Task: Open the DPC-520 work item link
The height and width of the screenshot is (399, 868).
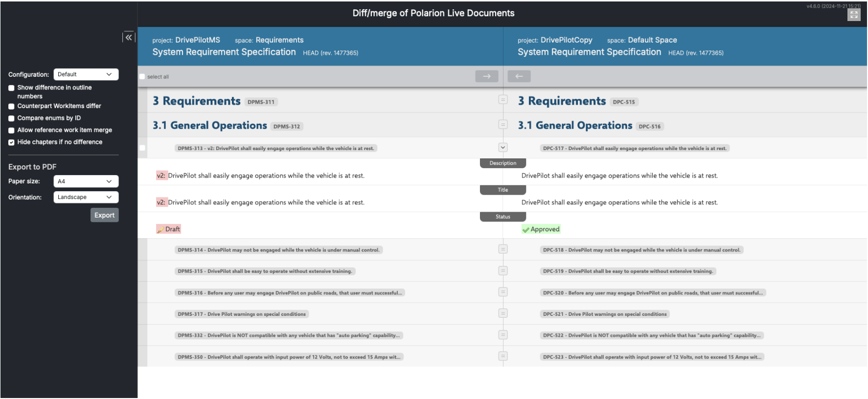Action: tap(653, 293)
